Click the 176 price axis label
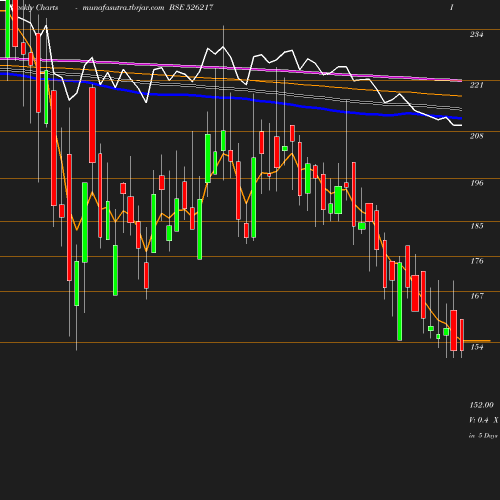This screenshot has height=500, width=500. pos(477,261)
